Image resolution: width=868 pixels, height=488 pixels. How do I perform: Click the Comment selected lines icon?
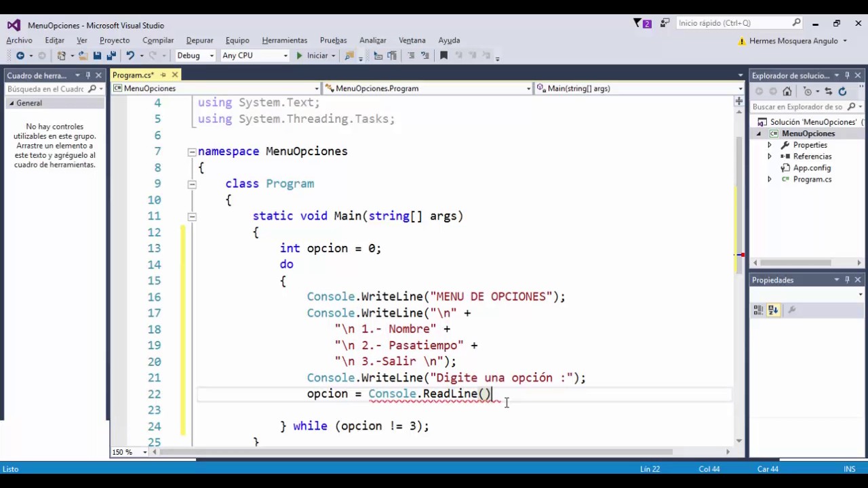(x=411, y=56)
